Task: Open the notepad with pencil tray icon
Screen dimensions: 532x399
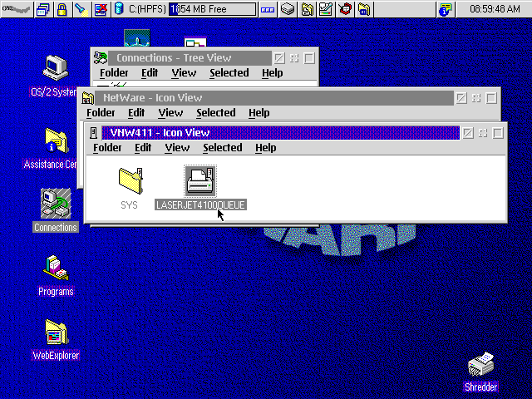Action: 326,9
